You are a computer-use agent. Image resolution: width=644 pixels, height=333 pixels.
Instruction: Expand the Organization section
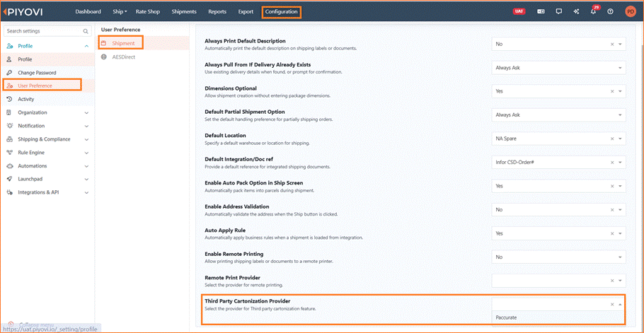[86, 113]
